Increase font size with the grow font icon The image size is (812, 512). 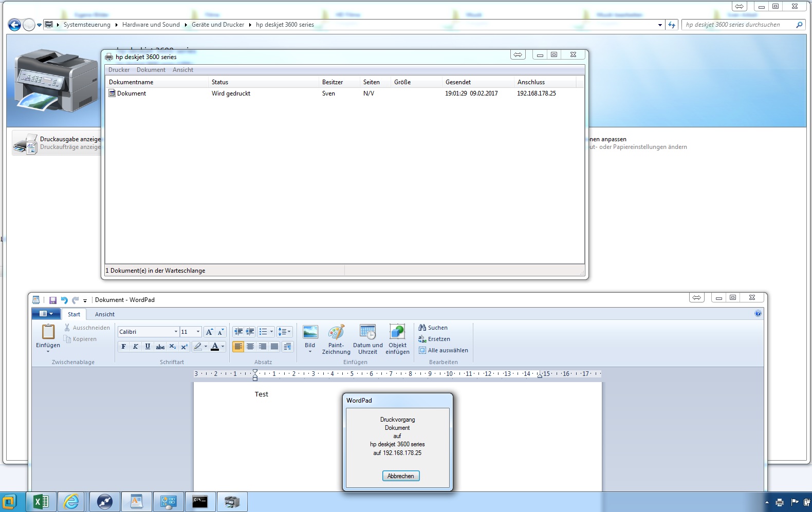[x=209, y=332]
